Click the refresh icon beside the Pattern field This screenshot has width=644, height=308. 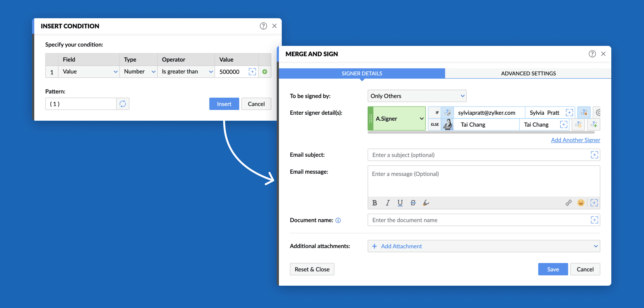[x=123, y=104]
